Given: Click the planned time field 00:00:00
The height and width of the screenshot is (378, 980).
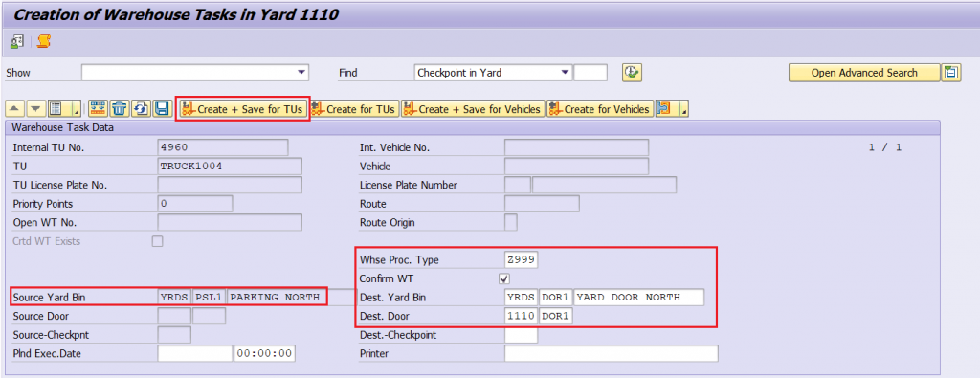Looking at the screenshot, I should (x=264, y=354).
